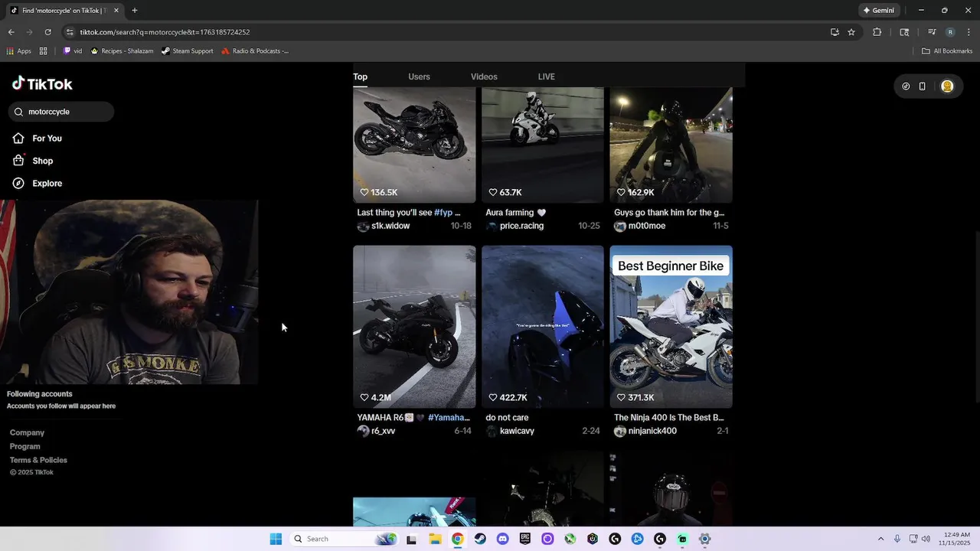Open the Steam Support bookmark
Viewport: 980px width, 551px height.
188,51
